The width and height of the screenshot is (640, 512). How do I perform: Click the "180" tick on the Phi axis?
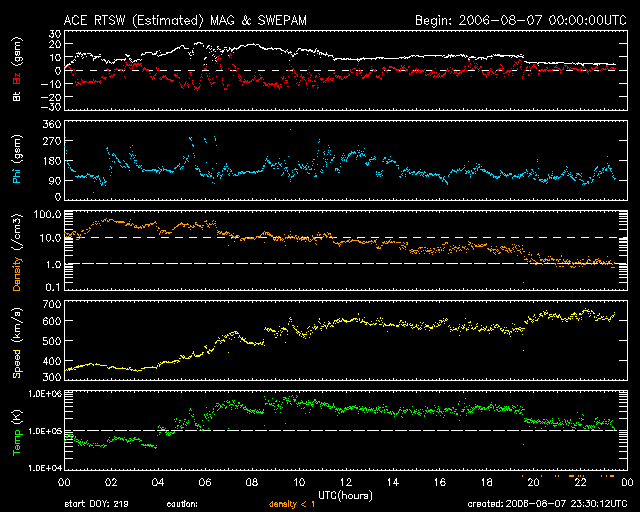click(52, 161)
